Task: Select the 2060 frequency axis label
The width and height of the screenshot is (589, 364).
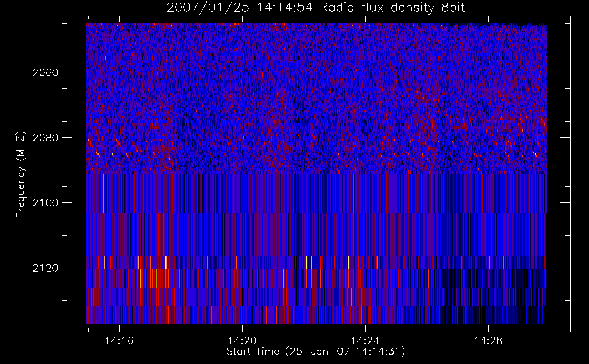Action: (46, 72)
